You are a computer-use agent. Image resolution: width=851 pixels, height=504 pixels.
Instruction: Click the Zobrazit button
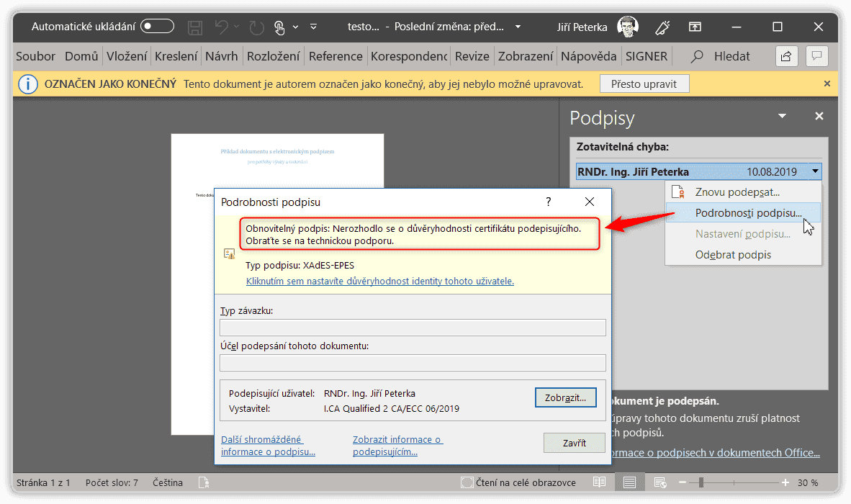(565, 397)
